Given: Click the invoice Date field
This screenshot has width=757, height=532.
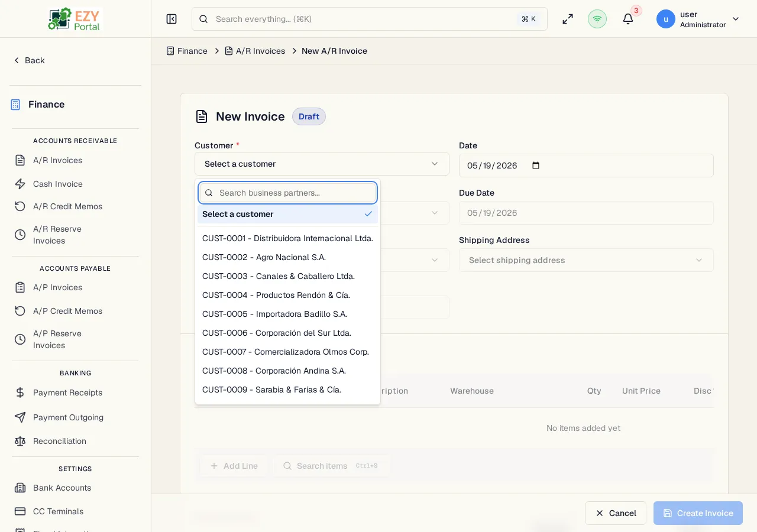Looking at the screenshot, I should point(586,166).
